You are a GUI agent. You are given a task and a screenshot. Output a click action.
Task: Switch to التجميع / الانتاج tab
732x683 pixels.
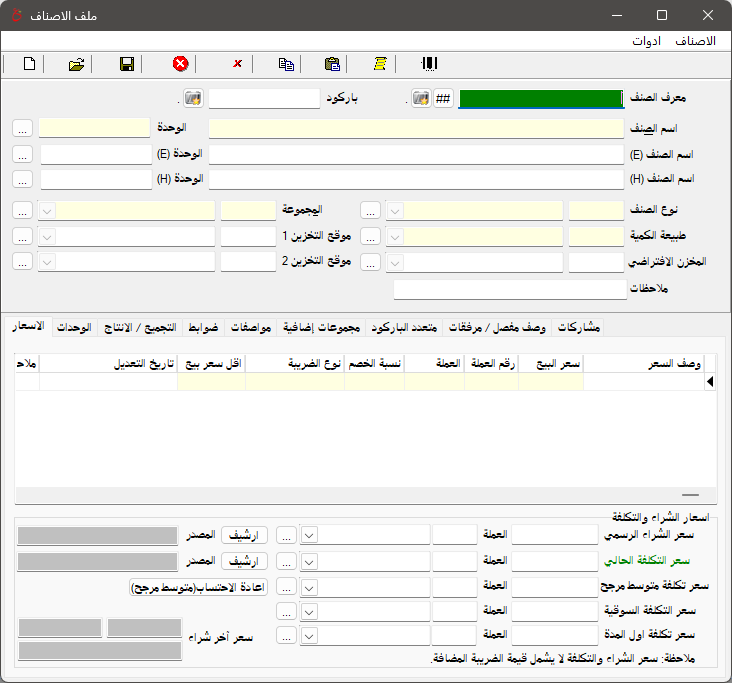140,328
